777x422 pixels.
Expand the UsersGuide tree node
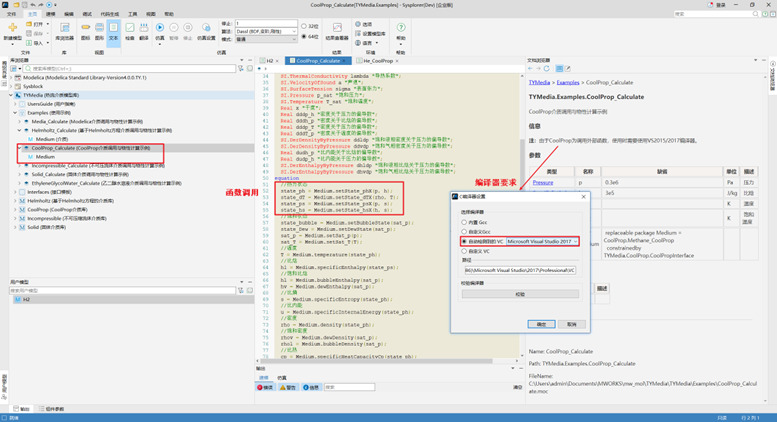coord(15,104)
